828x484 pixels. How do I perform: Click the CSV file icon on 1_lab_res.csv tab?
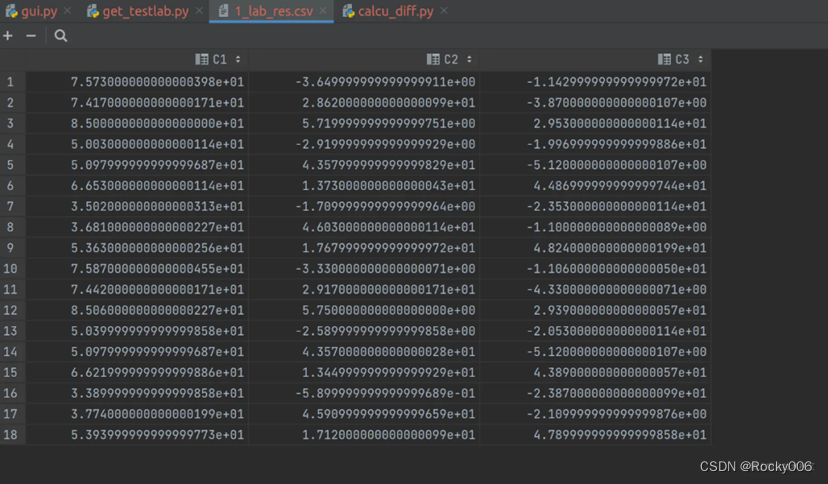click(223, 11)
